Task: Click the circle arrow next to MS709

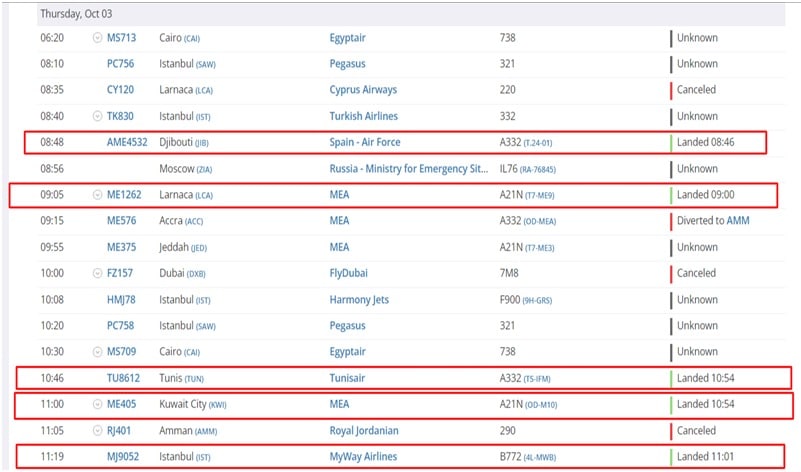Action: point(97,352)
